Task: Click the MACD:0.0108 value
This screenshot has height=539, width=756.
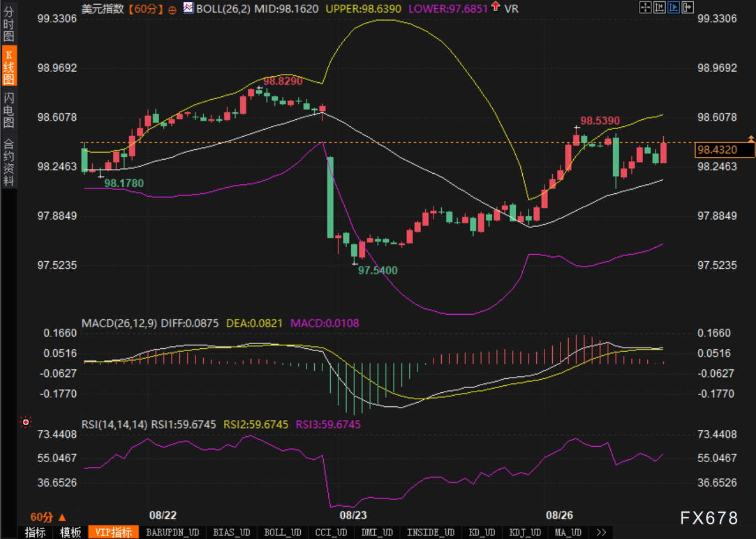Action: coord(324,324)
